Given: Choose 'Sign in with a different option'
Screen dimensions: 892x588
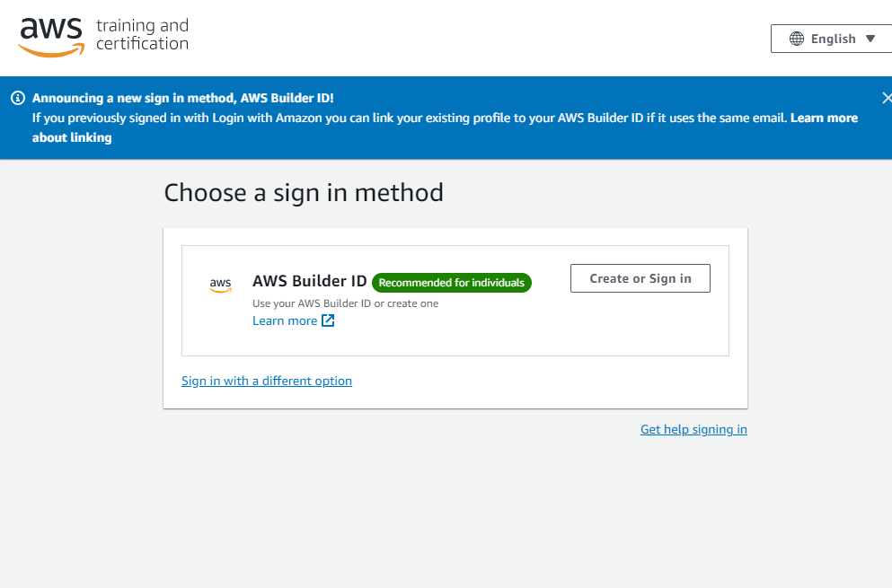Looking at the screenshot, I should point(267,381).
